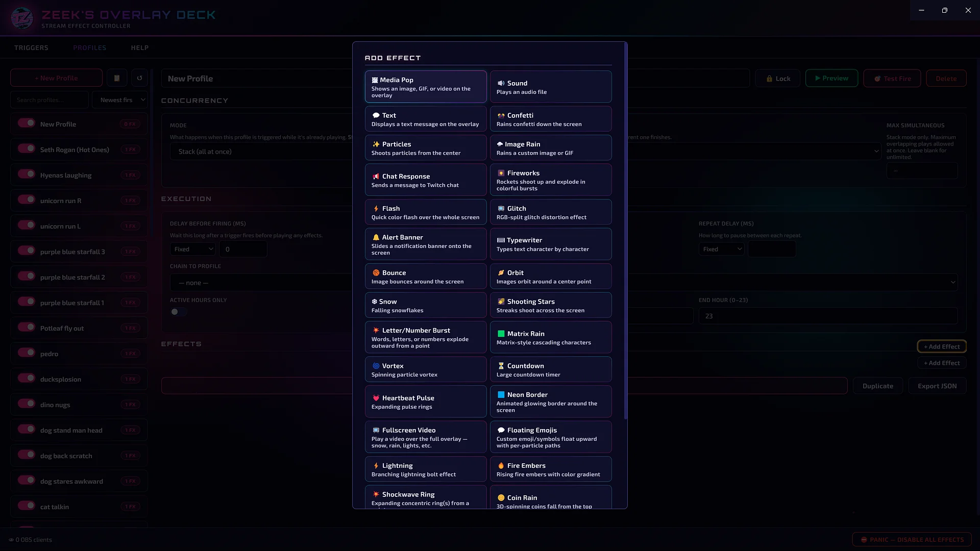Switch to the Triggers tab
The image size is (980, 551).
(x=31, y=48)
